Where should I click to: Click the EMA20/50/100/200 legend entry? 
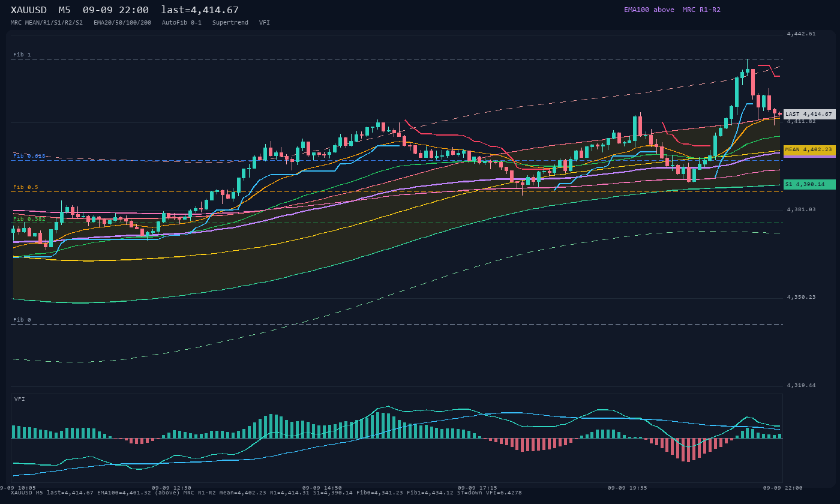coord(122,23)
